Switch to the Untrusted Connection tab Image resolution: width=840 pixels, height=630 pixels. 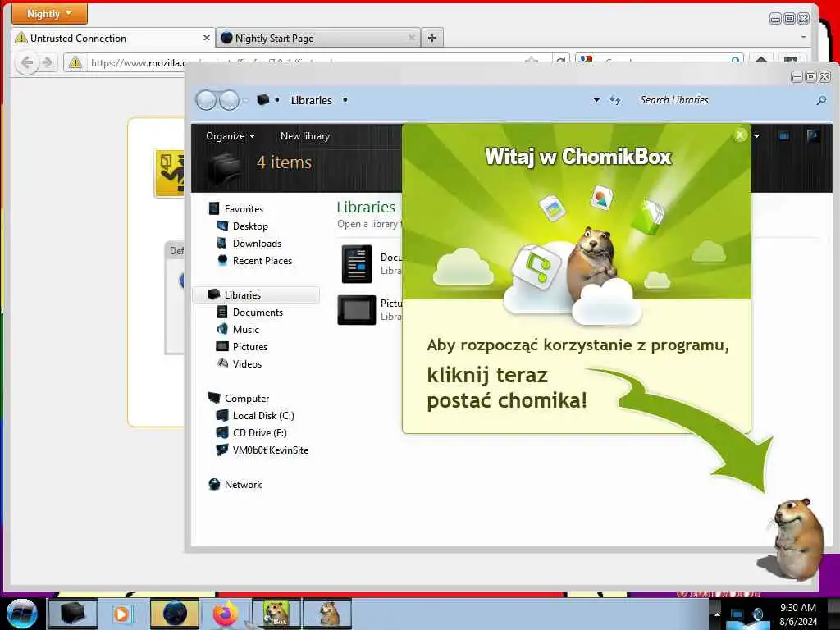112,38
